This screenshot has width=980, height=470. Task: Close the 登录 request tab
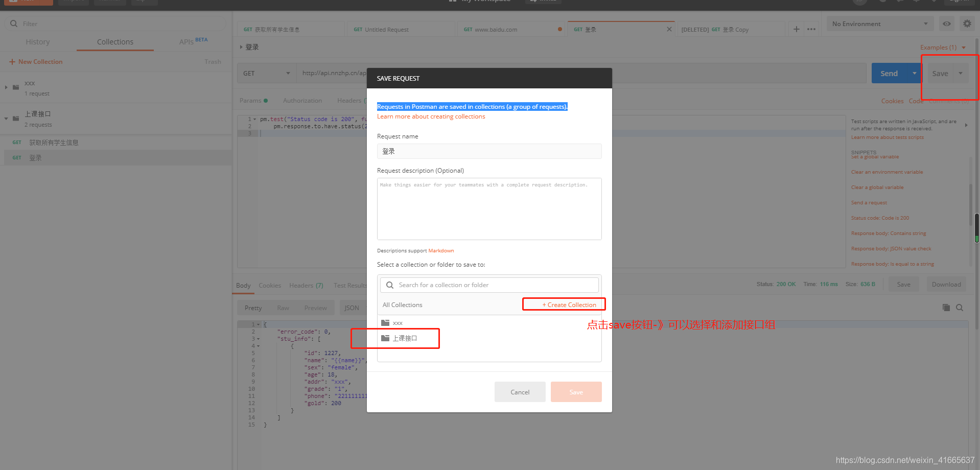tap(669, 29)
